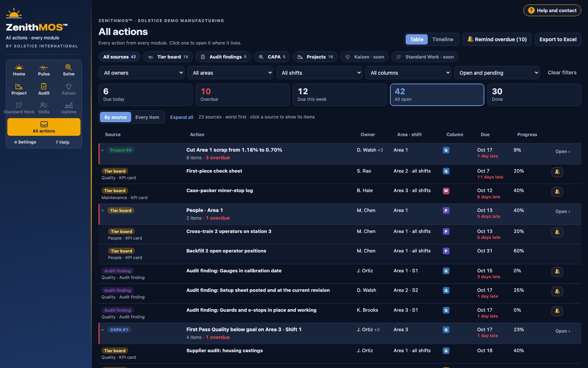588x368 pixels.
Task: Select the Audit findings 5 source tab
Action: coord(223,57)
